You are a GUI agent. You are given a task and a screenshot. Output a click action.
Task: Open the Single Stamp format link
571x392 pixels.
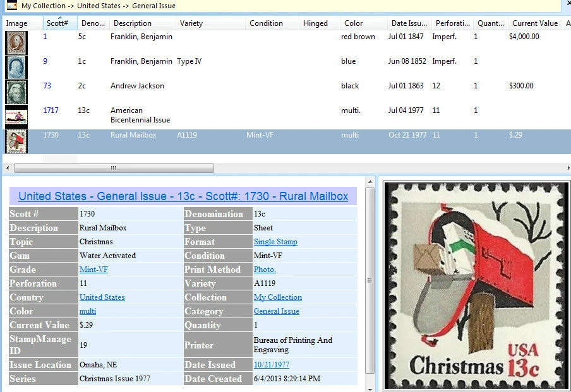275,242
